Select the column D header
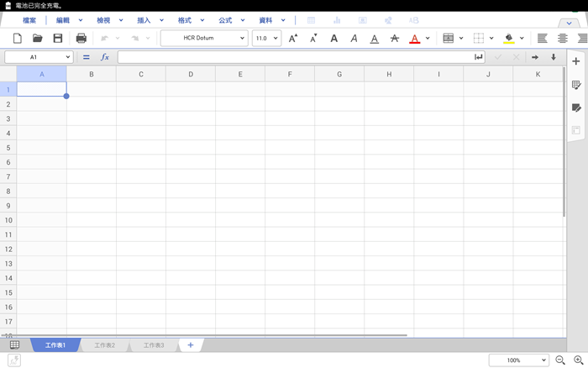The height and width of the screenshot is (368, 588). click(191, 74)
